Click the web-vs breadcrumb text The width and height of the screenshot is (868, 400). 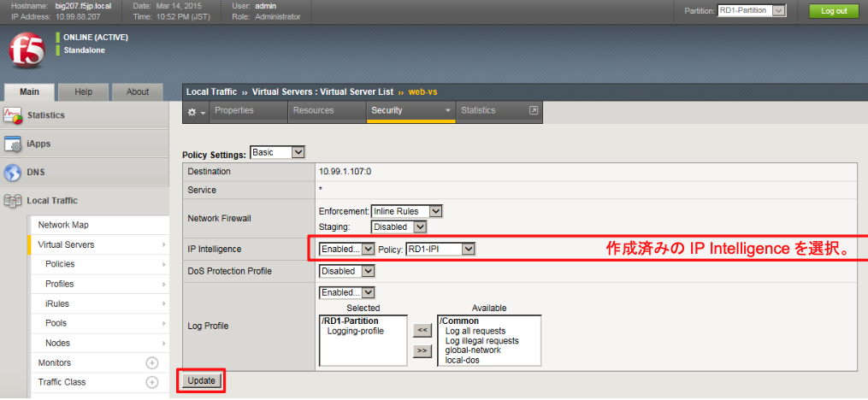(x=422, y=91)
